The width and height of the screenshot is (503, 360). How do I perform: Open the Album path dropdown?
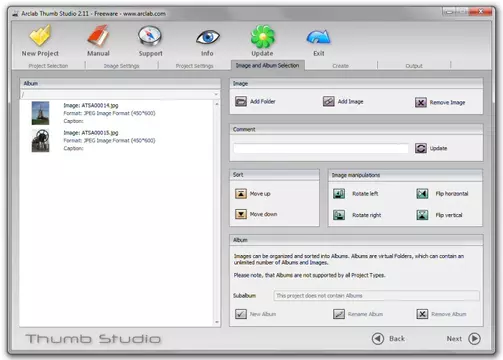coord(120,95)
